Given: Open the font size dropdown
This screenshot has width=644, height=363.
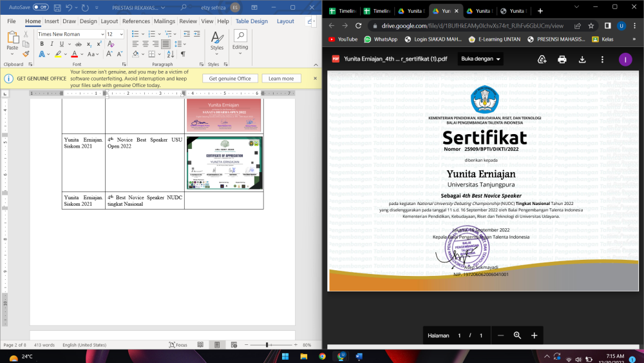Looking at the screenshot, I should [x=122, y=34].
